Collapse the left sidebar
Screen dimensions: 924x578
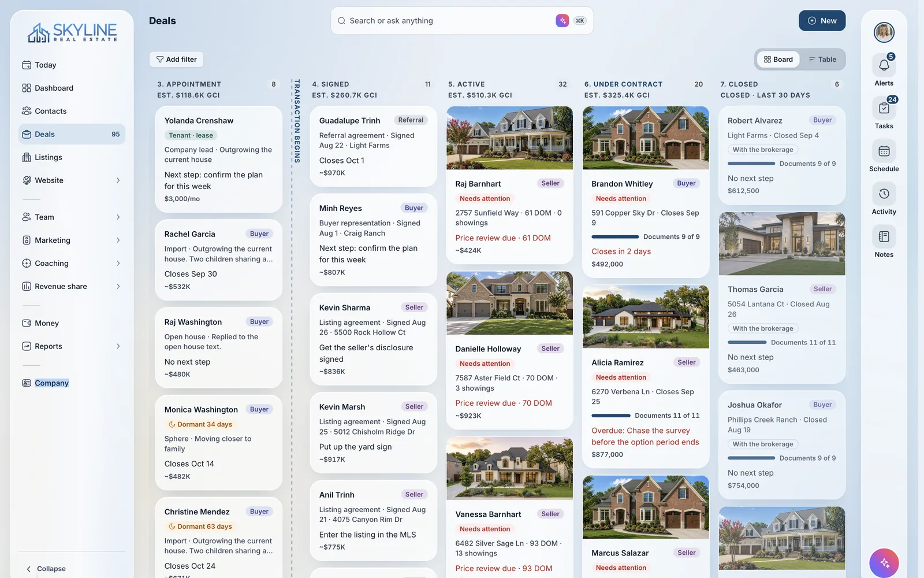coord(46,569)
